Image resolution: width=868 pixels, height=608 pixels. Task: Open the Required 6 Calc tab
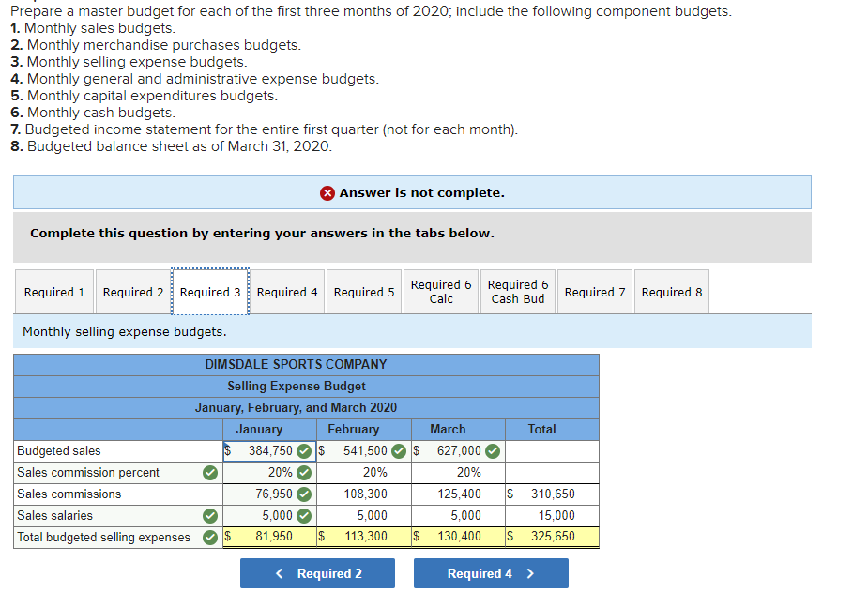pyautogui.click(x=441, y=292)
